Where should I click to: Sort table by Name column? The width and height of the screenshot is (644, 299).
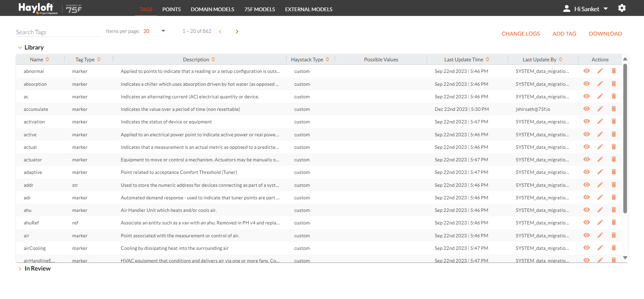click(47, 59)
